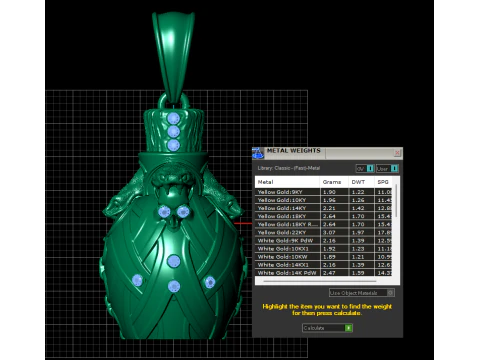Click the Library: Classic-(Fast)-Metal label

tap(289, 168)
